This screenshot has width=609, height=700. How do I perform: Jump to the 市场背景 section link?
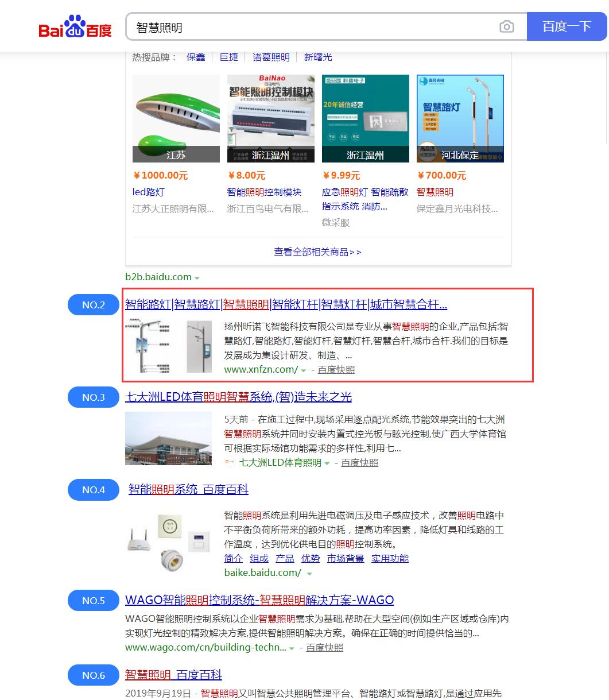tap(346, 558)
